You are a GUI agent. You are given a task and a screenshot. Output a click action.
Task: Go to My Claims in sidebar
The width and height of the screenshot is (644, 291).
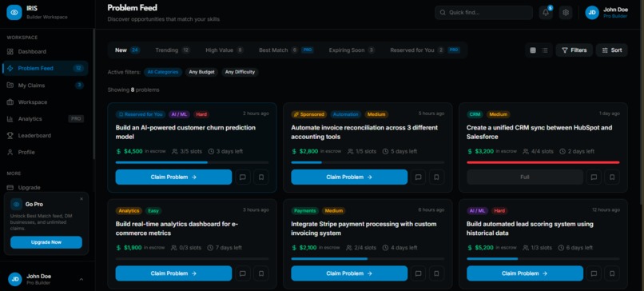[x=46, y=86]
